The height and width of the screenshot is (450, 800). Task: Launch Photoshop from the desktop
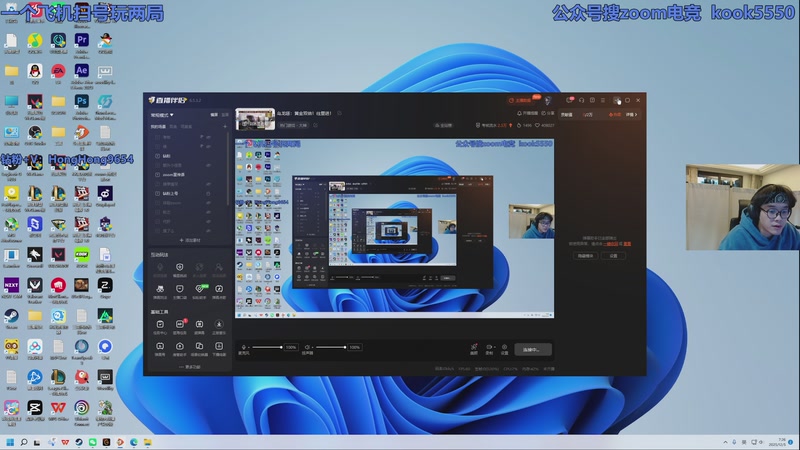(x=82, y=102)
